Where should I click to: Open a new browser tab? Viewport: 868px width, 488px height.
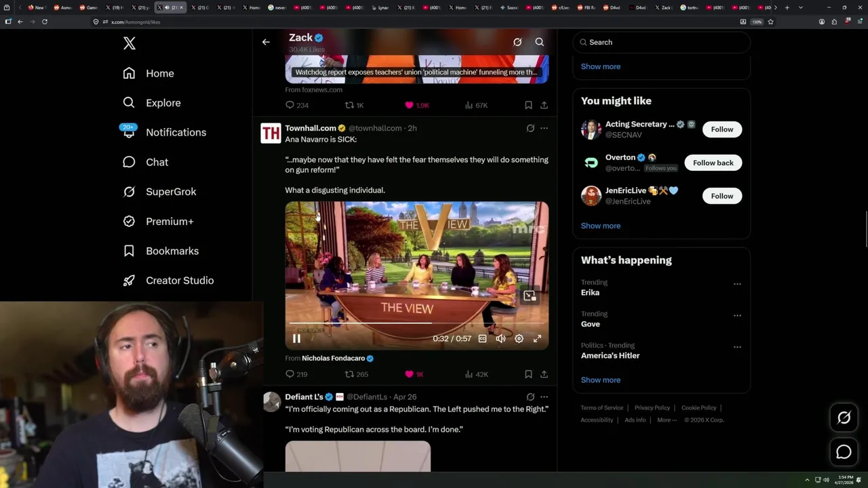tap(787, 7)
